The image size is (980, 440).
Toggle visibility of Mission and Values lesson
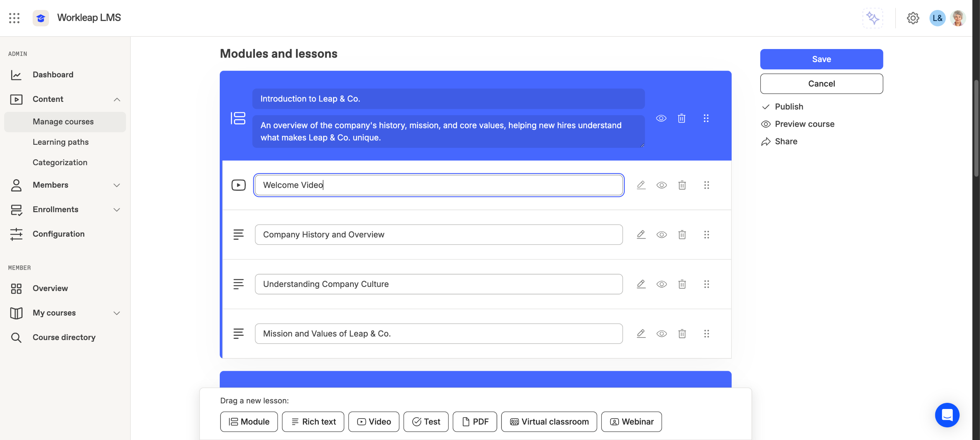pyautogui.click(x=661, y=334)
